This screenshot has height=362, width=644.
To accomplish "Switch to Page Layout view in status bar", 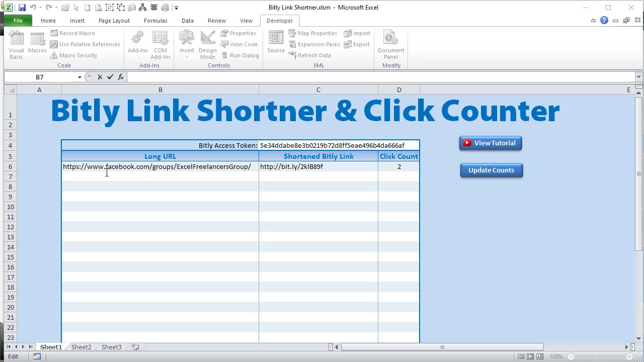I will [x=530, y=356].
